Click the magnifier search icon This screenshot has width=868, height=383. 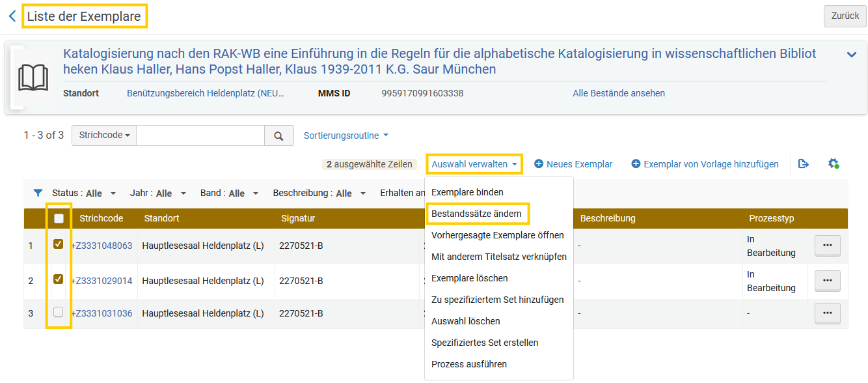pyautogui.click(x=278, y=135)
